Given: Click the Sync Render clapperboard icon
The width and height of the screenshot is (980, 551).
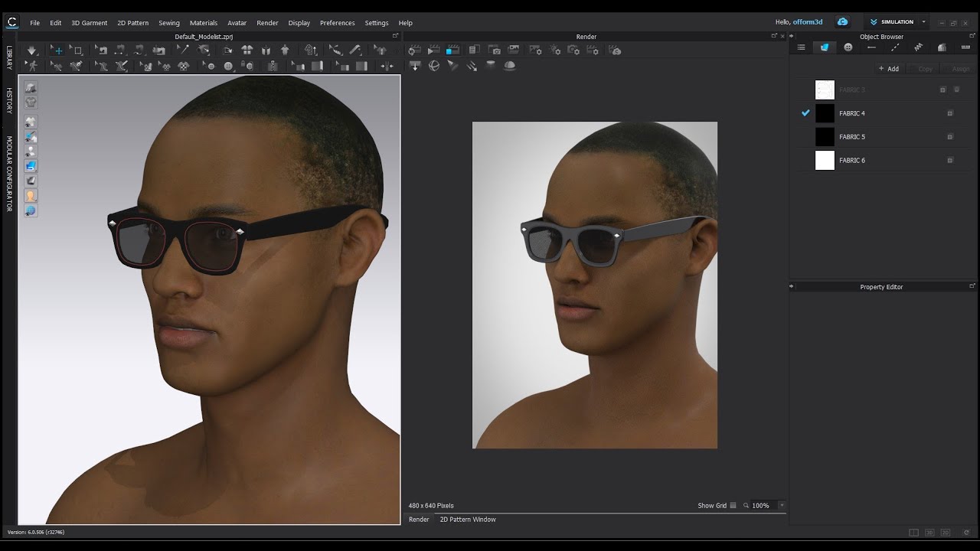Looking at the screenshot, I should pos(413,51).
